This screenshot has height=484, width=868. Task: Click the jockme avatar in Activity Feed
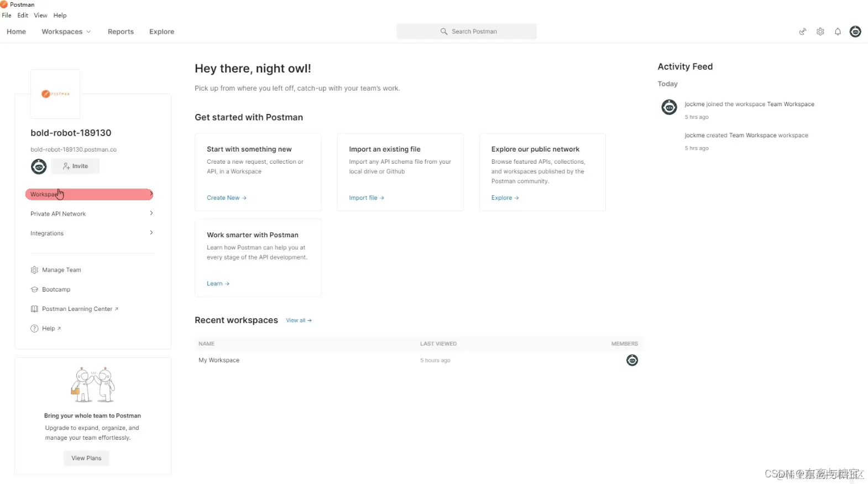pos(669,107)
